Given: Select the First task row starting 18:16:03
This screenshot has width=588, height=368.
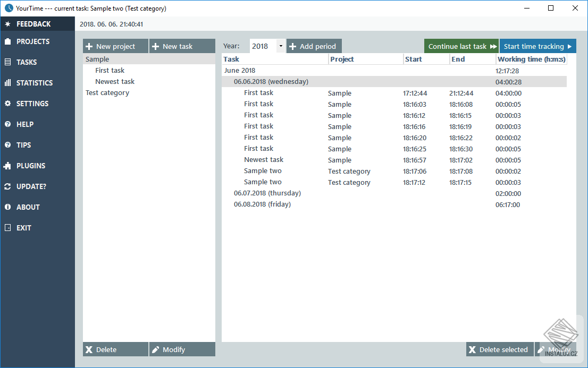Looking at the screenshot, I should click(394, 104).
